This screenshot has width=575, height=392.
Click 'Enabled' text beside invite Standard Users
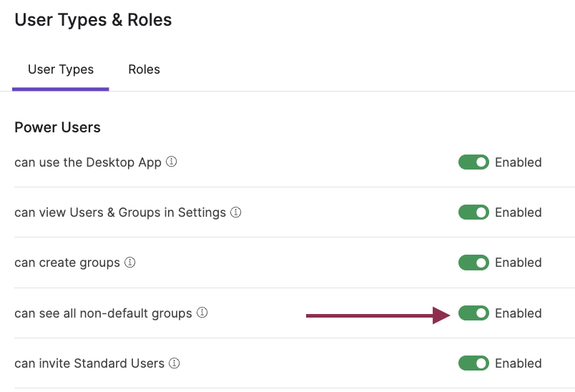coord(519,363)
